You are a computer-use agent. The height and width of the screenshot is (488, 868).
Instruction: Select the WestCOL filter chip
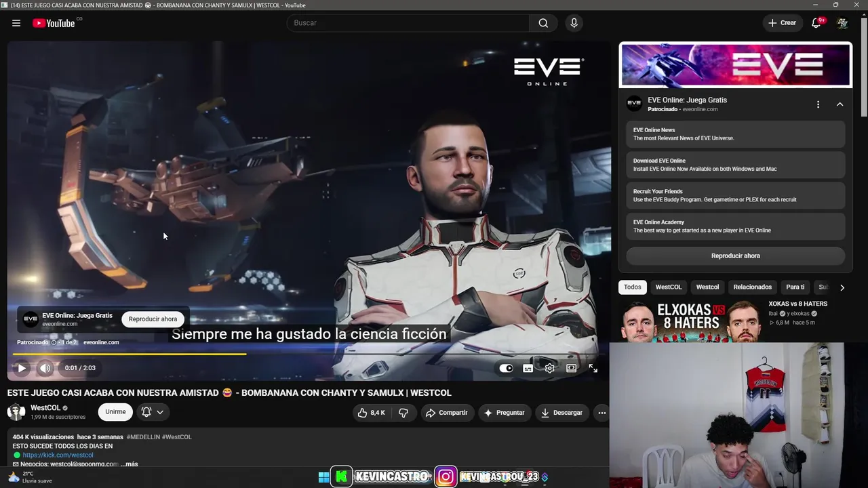669,287
